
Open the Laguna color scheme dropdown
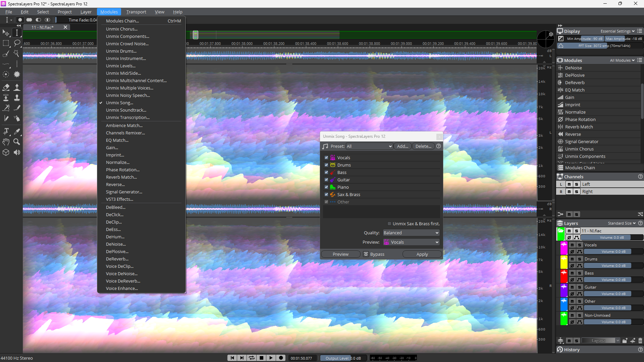(x=601, y=341)
